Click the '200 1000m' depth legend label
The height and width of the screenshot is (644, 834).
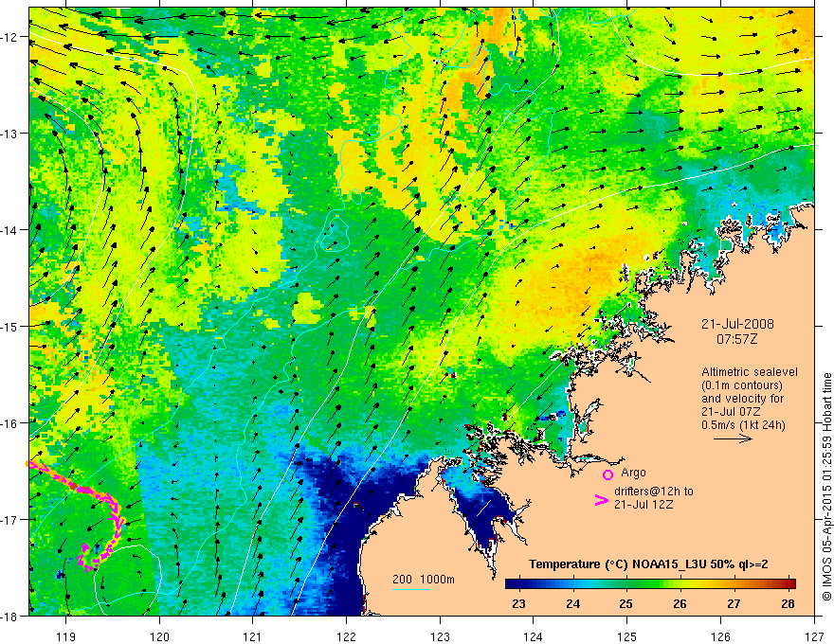pyautogui.click(x=424, y=580)
